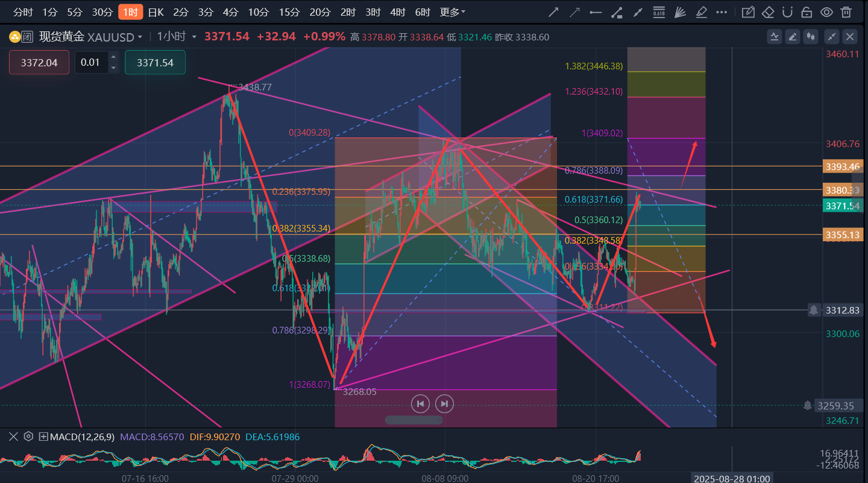Open the 更多 timeframe dropdown
The width and height of the screenshot is (868, 483).
(x=452, y=12)
